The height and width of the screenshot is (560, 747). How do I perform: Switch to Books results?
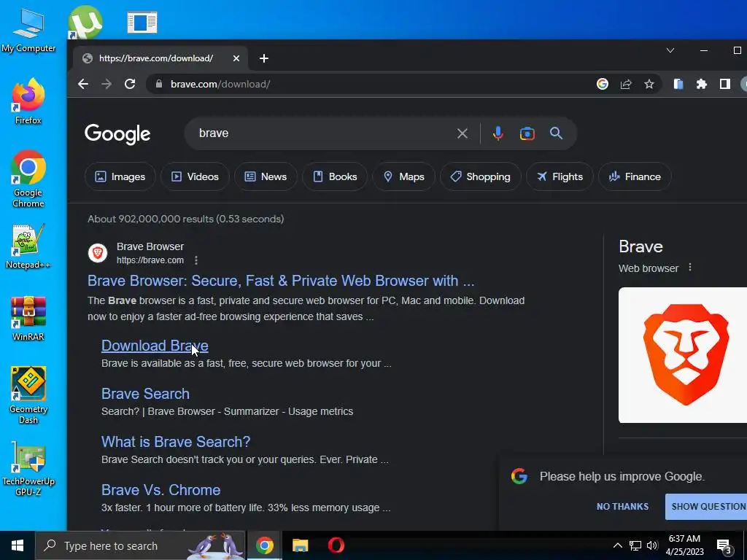[335, 176]
